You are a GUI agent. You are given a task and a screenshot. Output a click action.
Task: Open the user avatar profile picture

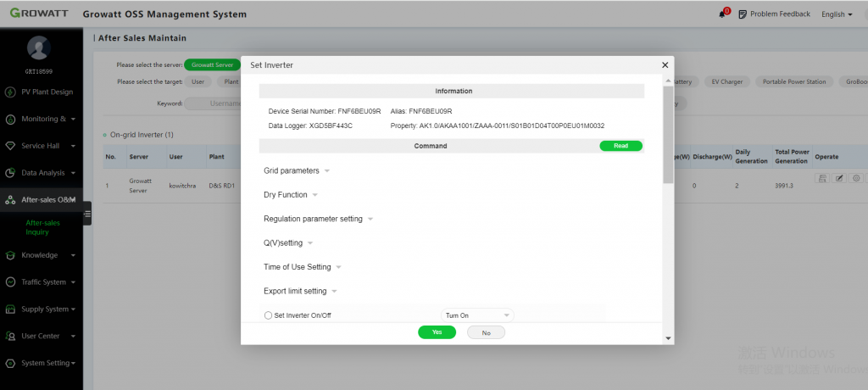pos(39,48)
